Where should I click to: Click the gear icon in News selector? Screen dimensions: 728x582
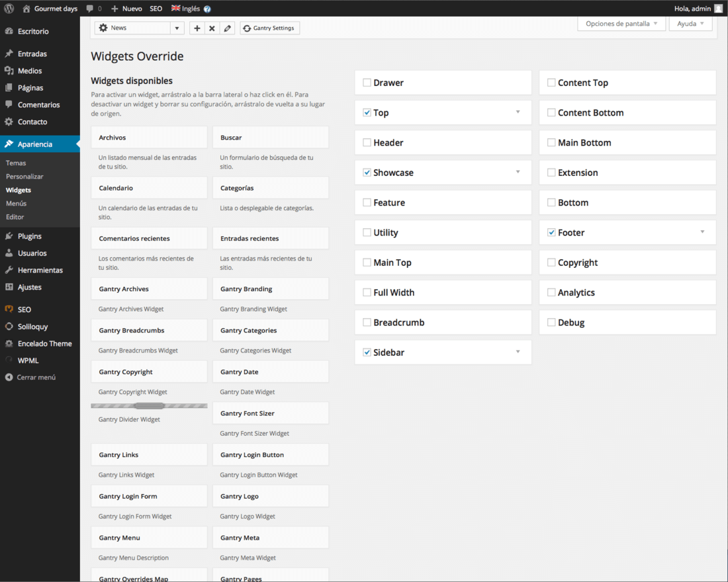(x=103, y=28)
